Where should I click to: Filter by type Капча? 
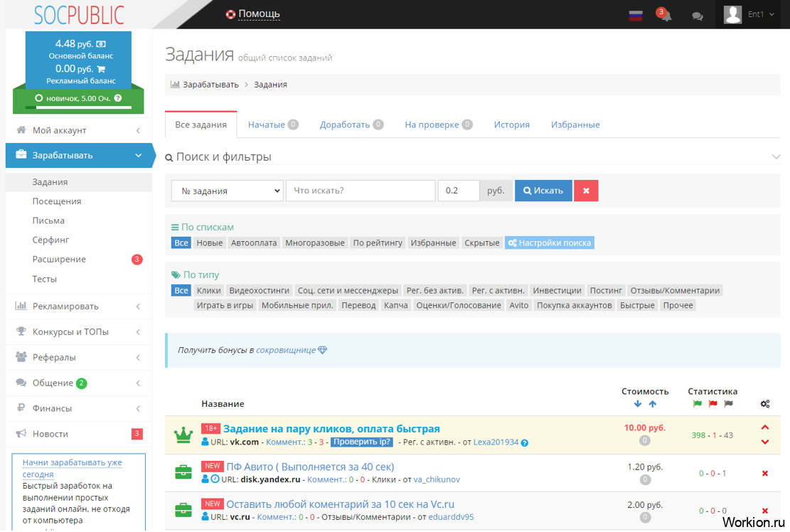click(395, 305)
